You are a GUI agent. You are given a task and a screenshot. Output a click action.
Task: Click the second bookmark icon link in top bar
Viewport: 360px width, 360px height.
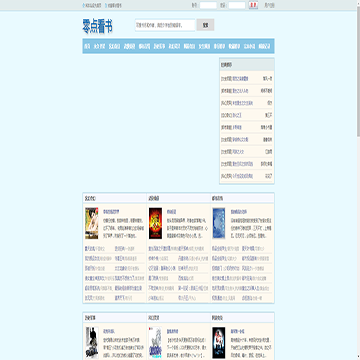coord(113,6)
